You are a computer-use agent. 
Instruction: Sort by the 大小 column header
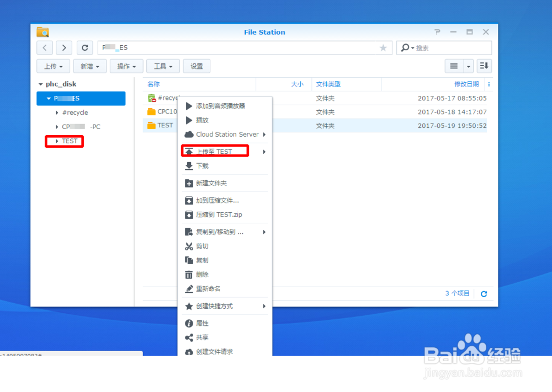click(x=297, y=84)
